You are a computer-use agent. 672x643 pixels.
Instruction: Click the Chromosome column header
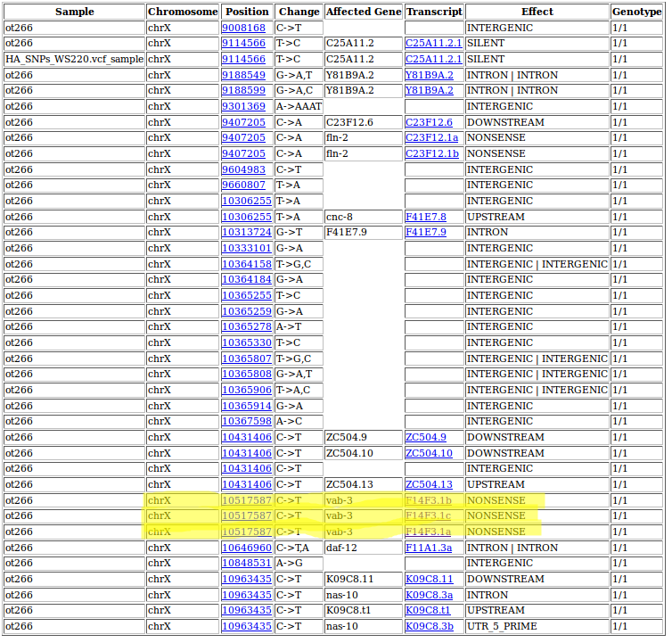point(183,12)
